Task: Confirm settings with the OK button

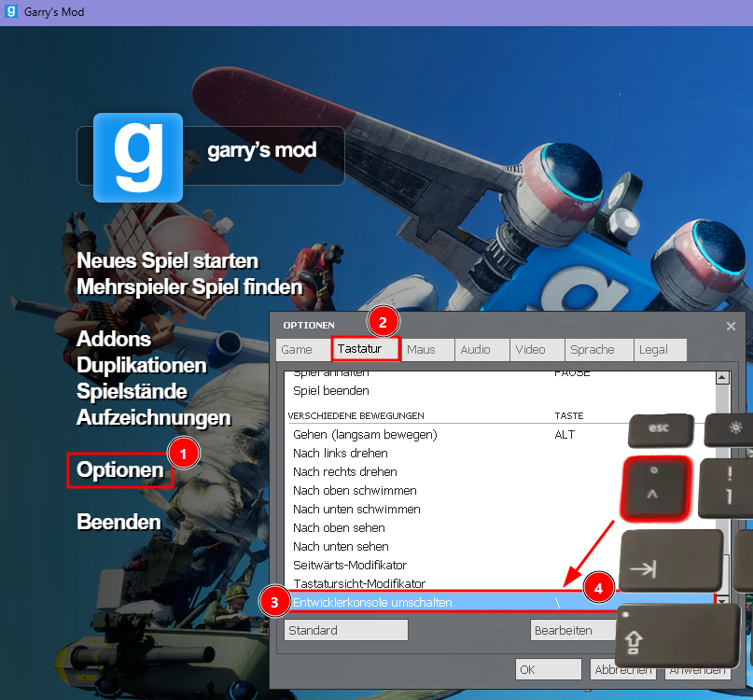Action: 548,669
